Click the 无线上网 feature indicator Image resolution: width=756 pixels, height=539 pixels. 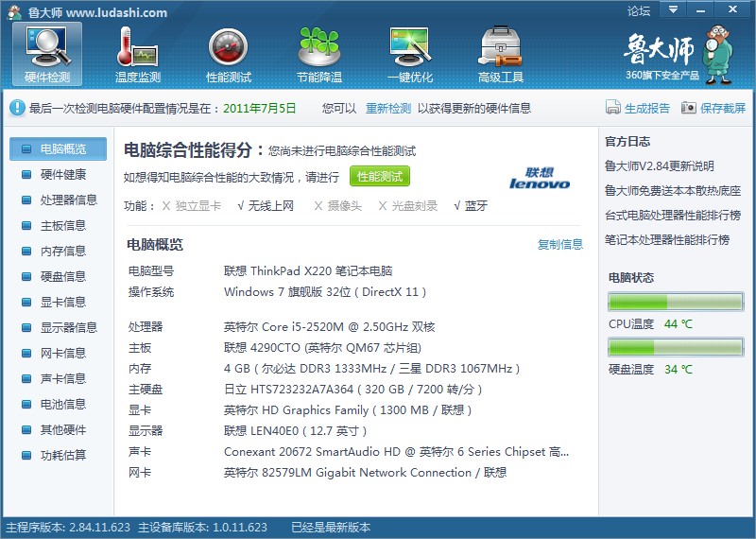coord(266,206)
